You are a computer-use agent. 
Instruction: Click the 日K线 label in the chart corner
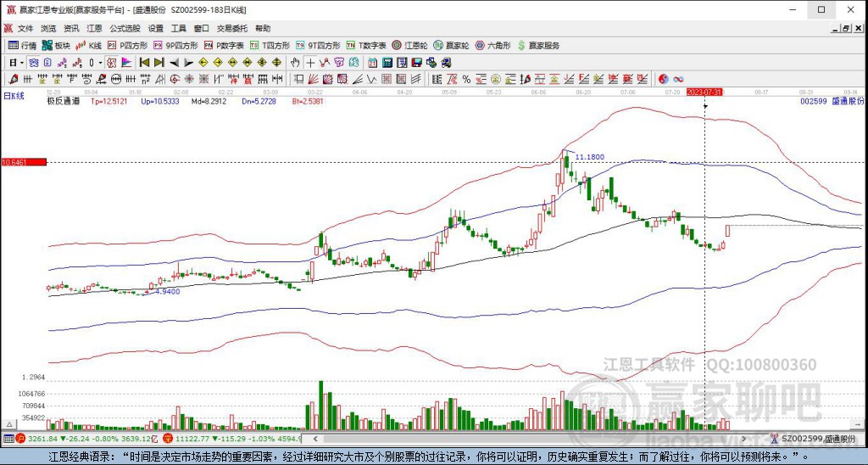coord(14,96)
